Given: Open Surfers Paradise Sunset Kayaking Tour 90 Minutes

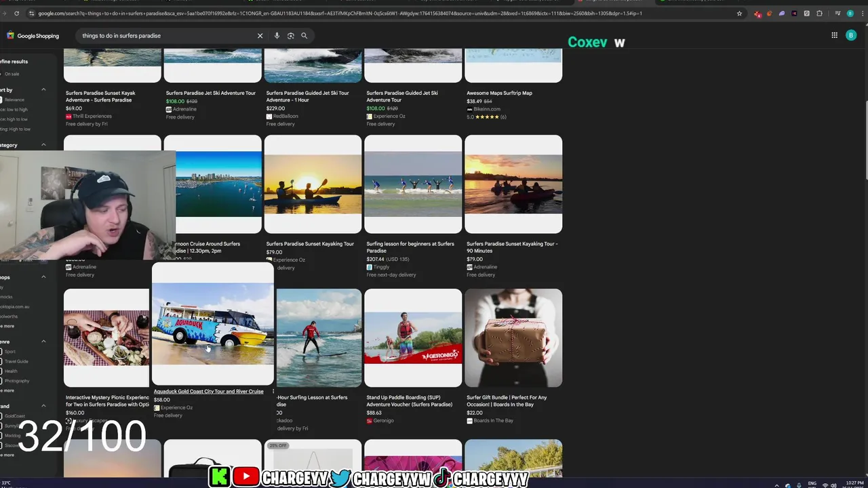Looking at the screenshot, I should 512,247.
